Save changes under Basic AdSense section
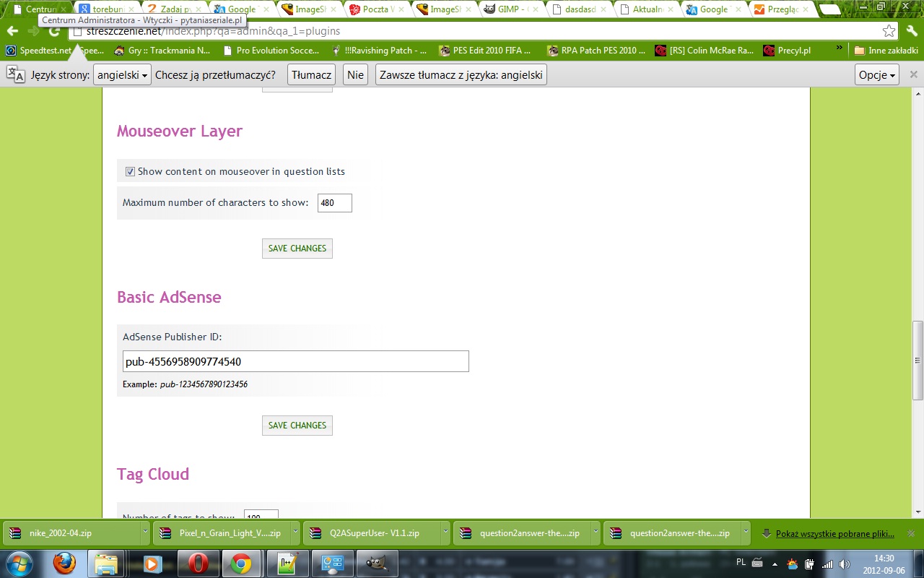Screen dimensions: 924x578 297,426
